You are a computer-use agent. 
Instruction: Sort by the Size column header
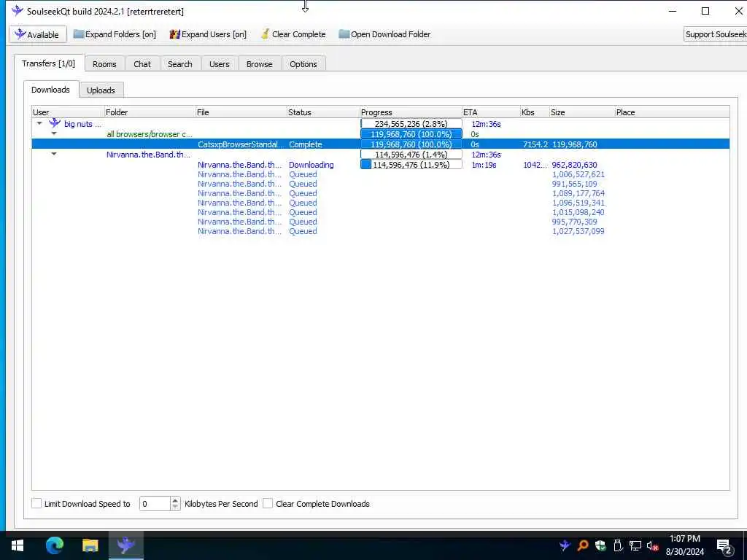click(x=581, y=112)
